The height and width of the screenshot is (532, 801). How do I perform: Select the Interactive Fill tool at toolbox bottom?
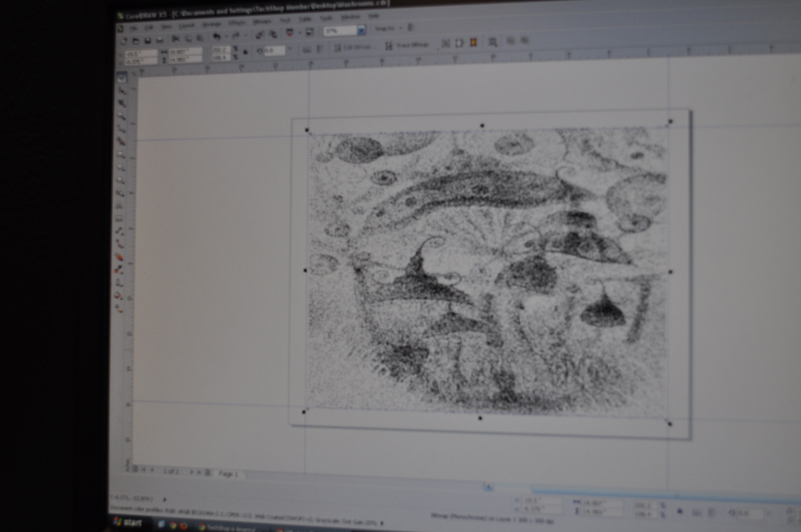click(118, 308)
